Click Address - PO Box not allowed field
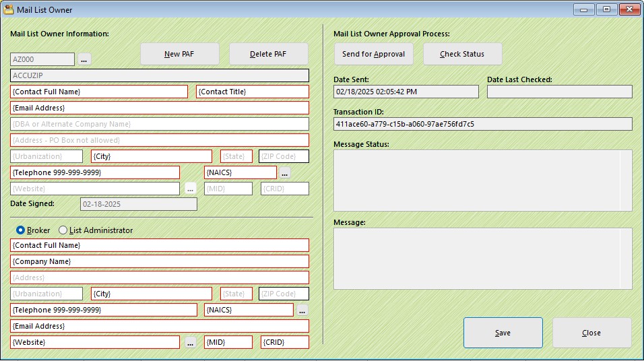Screen dimensions: 644x361 [x=160, y=140]
